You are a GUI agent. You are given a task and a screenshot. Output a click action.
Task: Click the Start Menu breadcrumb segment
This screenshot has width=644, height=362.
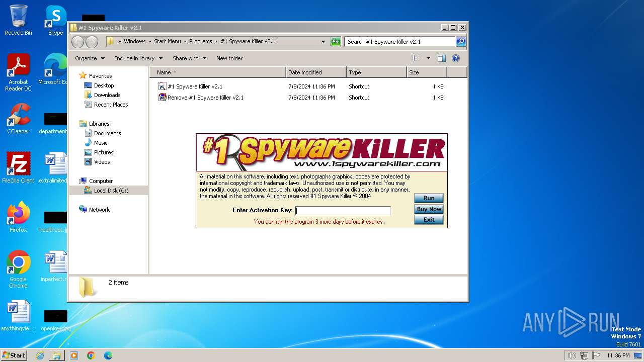coord(168,42)
